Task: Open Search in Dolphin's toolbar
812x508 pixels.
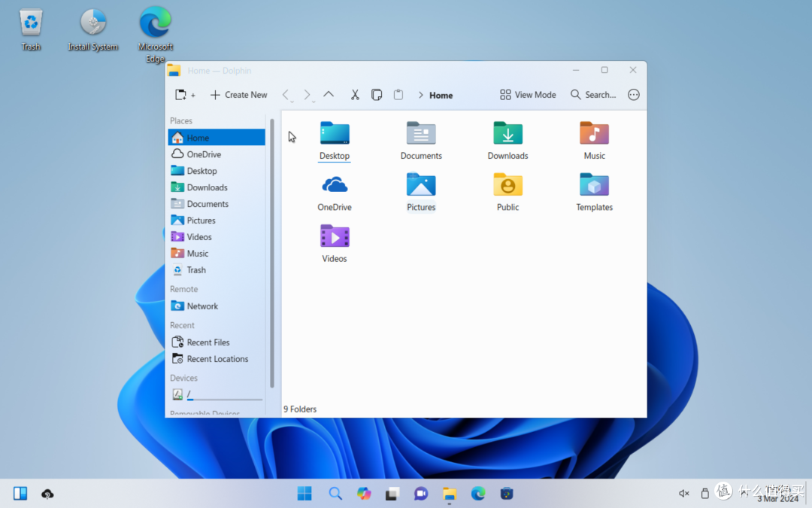Action: pyautogui.click(x=593, y=95)
